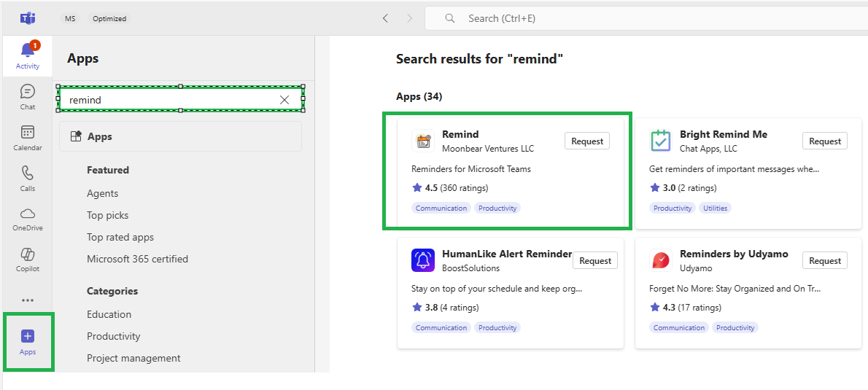This screenshot has width=868, height=390.
Task: Click the MS badge in title bar
Action: 70,18
